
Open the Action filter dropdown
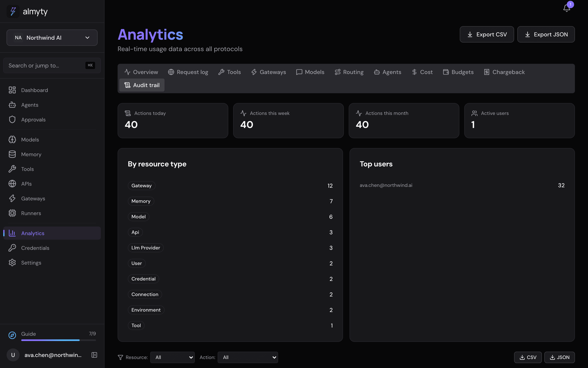click(248, 357)
